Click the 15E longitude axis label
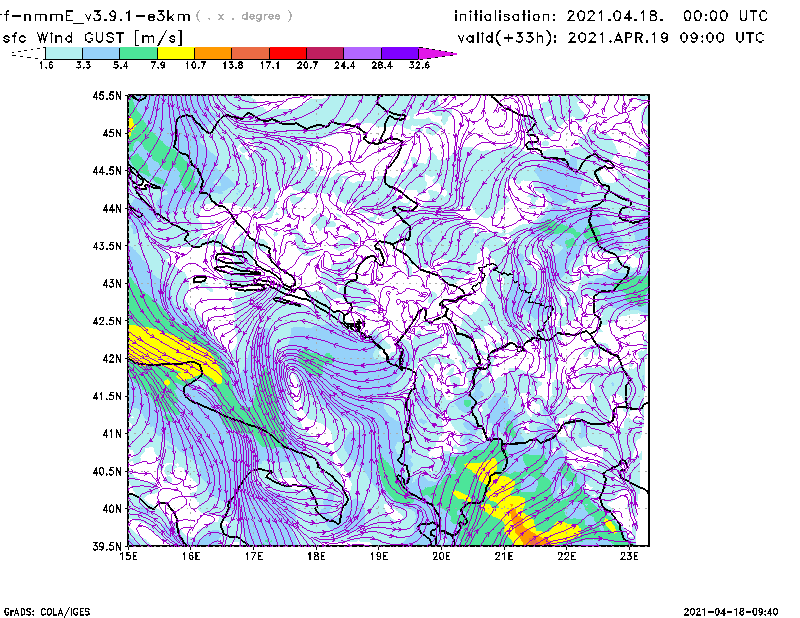Image resolution: width=800 pixels, height=618 pixels. click(128, 556)
